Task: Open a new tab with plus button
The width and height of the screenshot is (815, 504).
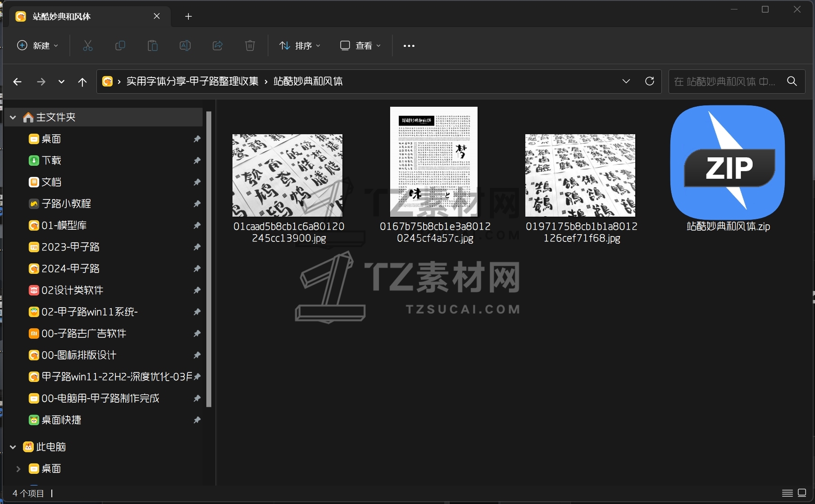Action: click(188, 17)
